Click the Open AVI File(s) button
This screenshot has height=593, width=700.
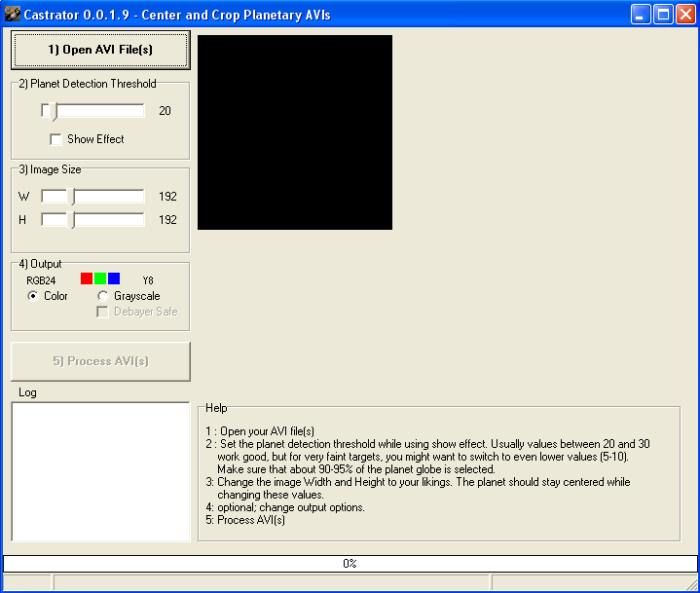[x=100, y=50]
